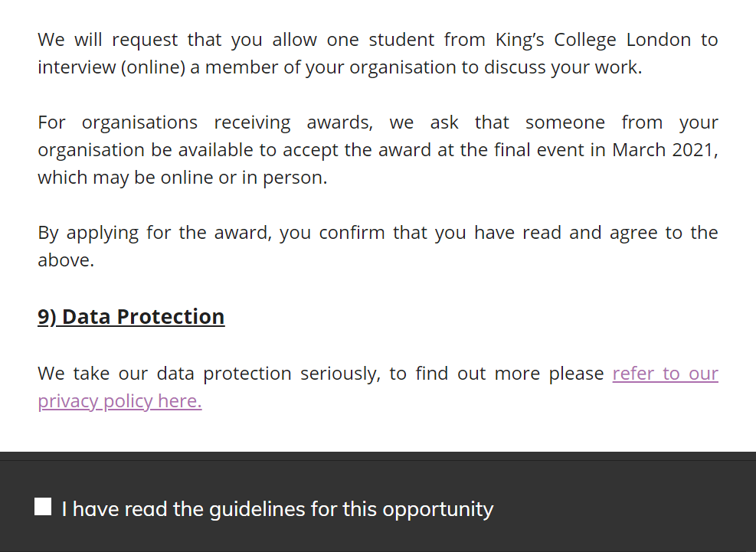The width and height of the screenshot is (756, 552).
Task: Click the word '(online)' in first paragraph
Action: [153, 67]
